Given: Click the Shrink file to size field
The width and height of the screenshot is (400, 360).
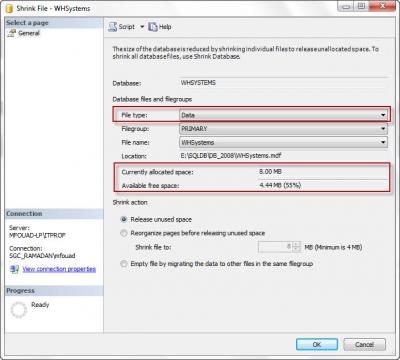Looking at the screenshot, I should [x=275, y=247].
